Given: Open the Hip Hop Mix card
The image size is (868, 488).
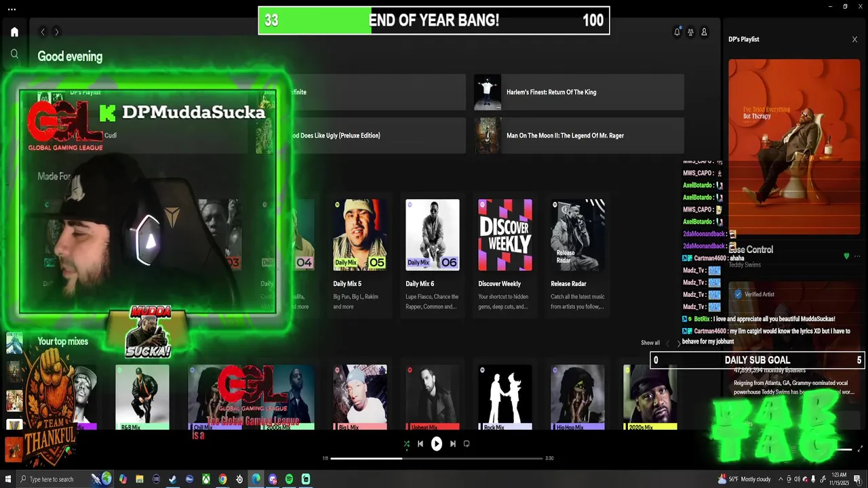Looking at the screenshot, I should [x=577, y=398].
